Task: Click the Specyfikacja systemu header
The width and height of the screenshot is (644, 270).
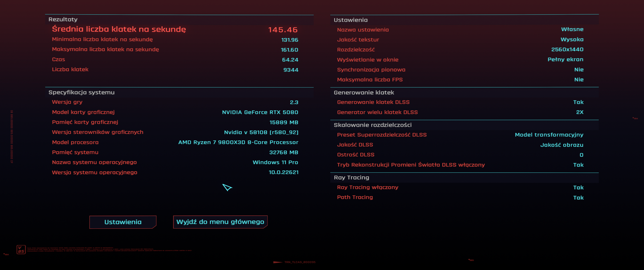Action: click(81, 92)
